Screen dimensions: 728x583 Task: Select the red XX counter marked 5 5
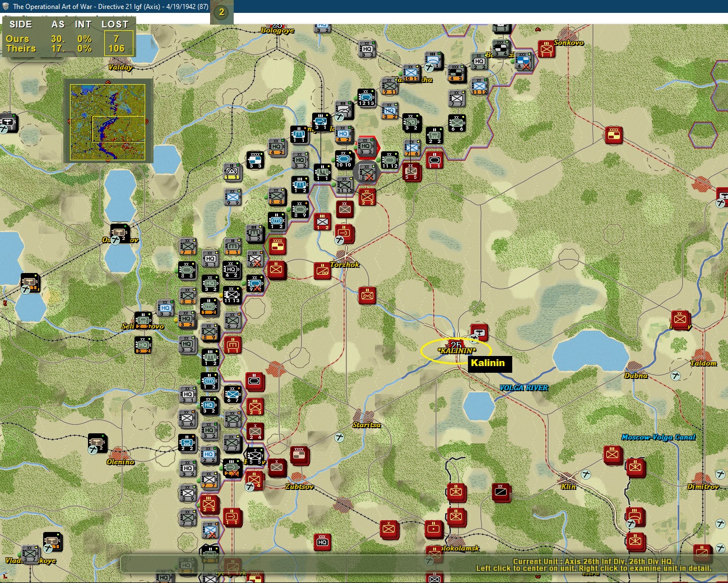(x=412, y=172)
